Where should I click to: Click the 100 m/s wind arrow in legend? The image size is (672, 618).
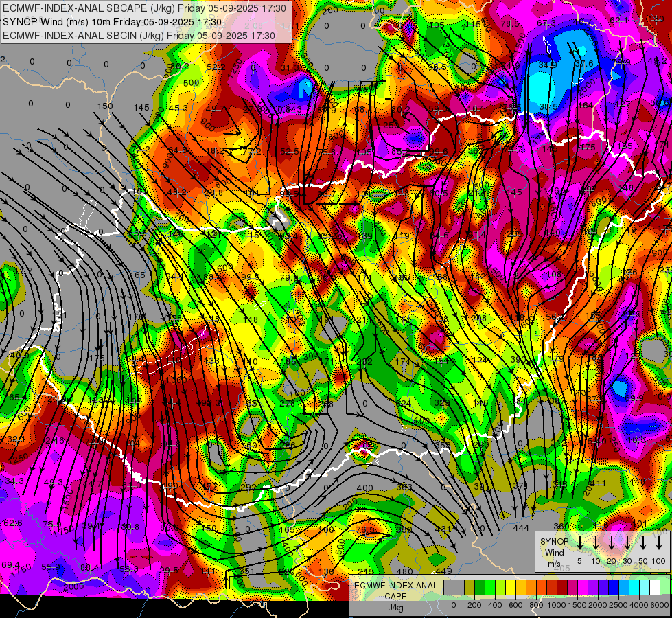coord(659,543)
